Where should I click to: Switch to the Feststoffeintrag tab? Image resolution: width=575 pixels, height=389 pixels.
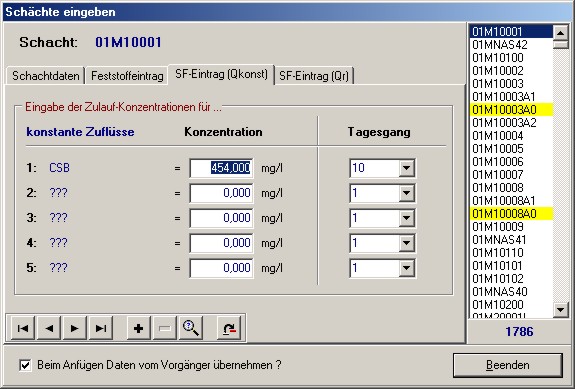(127, 76)
